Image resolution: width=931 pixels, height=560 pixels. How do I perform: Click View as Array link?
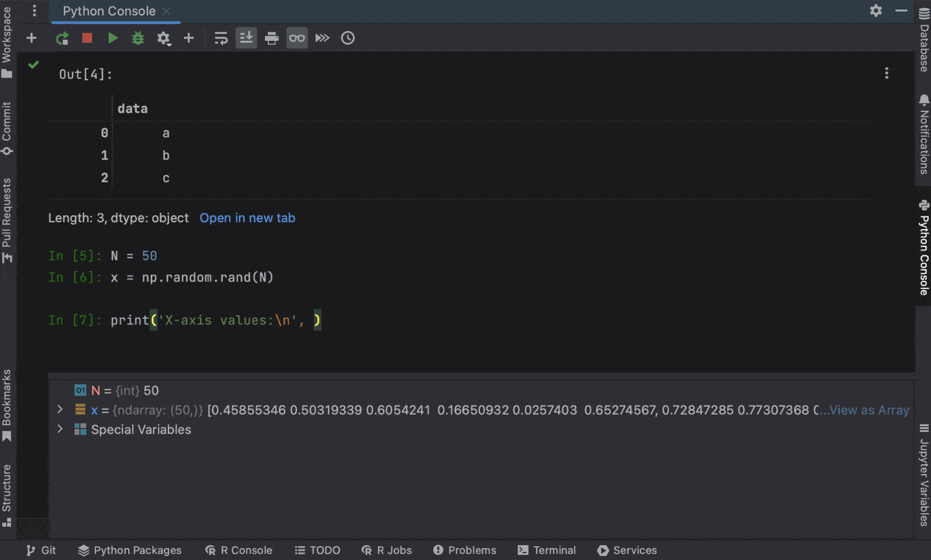869,410
